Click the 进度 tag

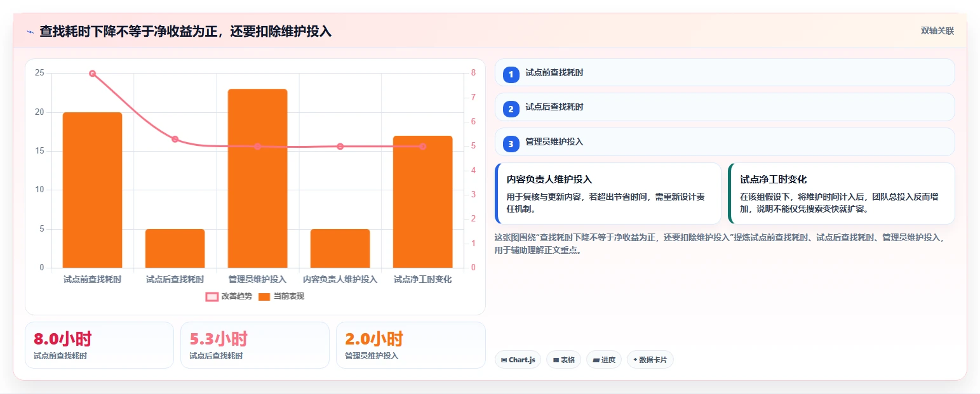[x=604, y=360]
